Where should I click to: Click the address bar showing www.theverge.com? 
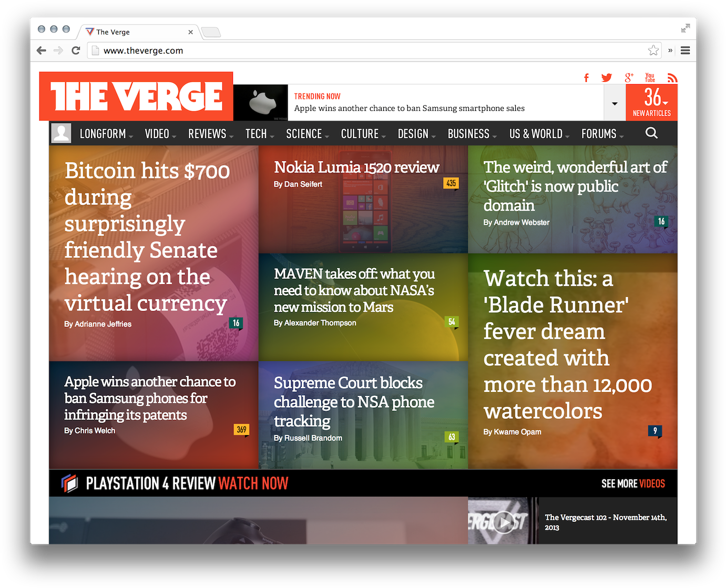click(368, 50)
